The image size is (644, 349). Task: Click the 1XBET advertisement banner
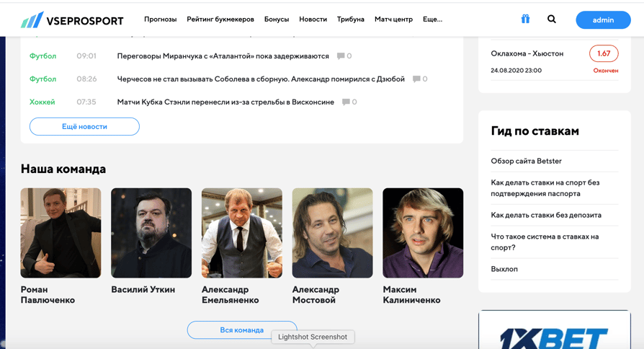pos(554,333)
